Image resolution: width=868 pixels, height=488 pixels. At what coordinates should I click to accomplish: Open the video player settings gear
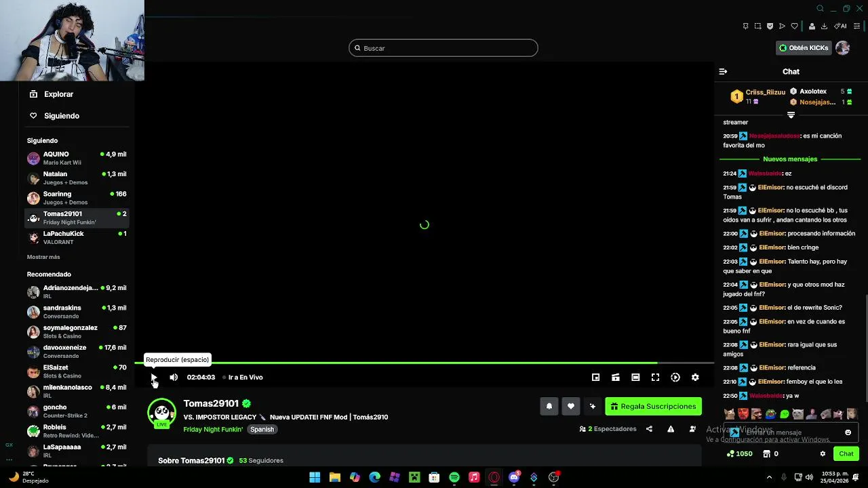[x=695, y=378]
